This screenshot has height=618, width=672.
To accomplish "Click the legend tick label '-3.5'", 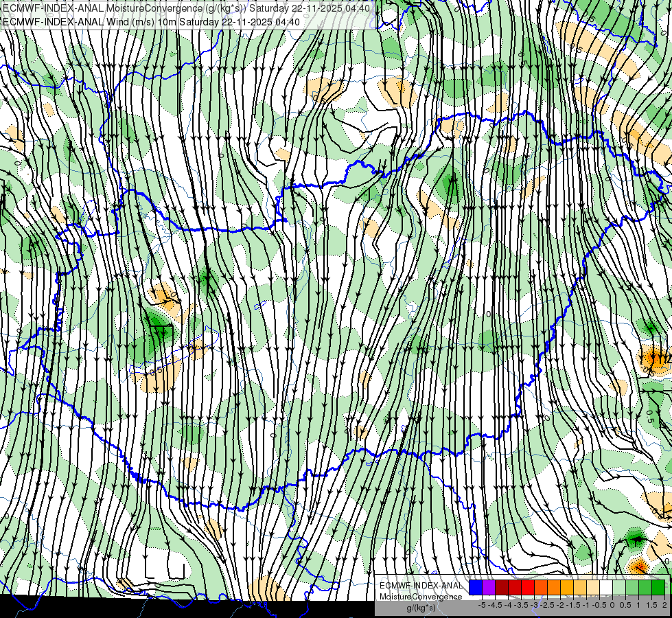I will coord(521,605).
